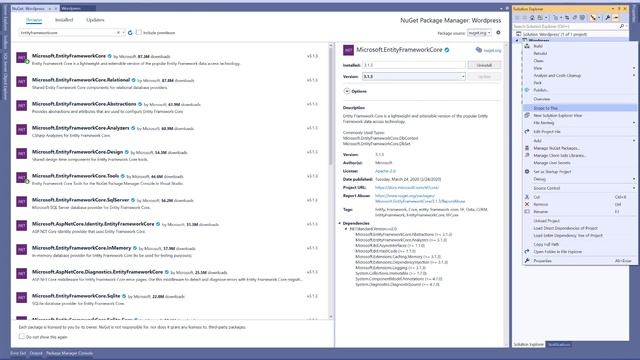
Task: Click the red Remove X icon in context menu
Action: (527, 204)
